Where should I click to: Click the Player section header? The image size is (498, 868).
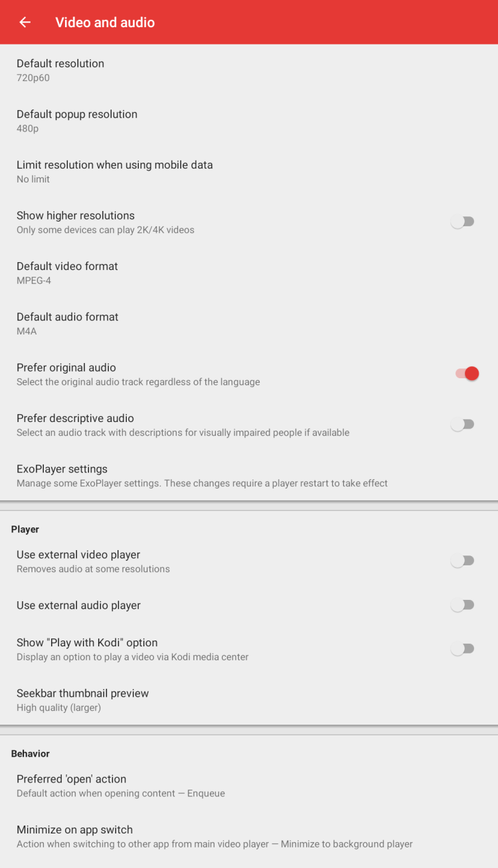pyautogui.click(x=25, y=529)
